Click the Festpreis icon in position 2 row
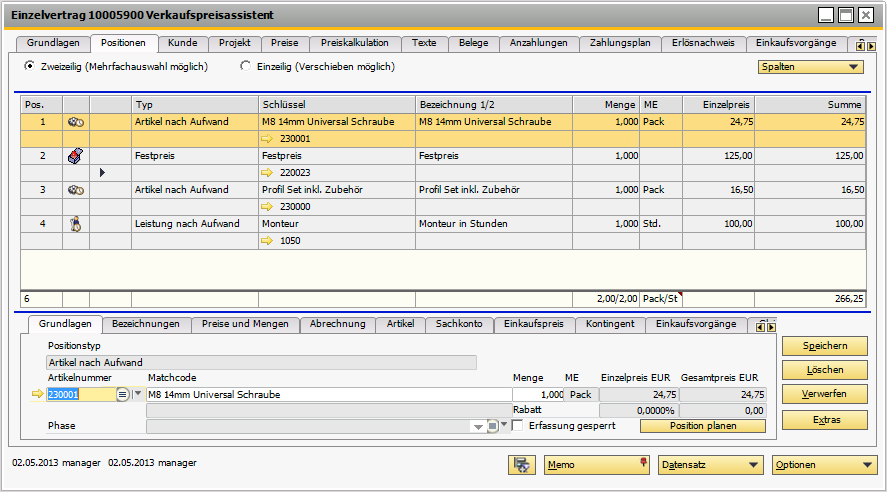The image size is (887, 492). point(75,156)
